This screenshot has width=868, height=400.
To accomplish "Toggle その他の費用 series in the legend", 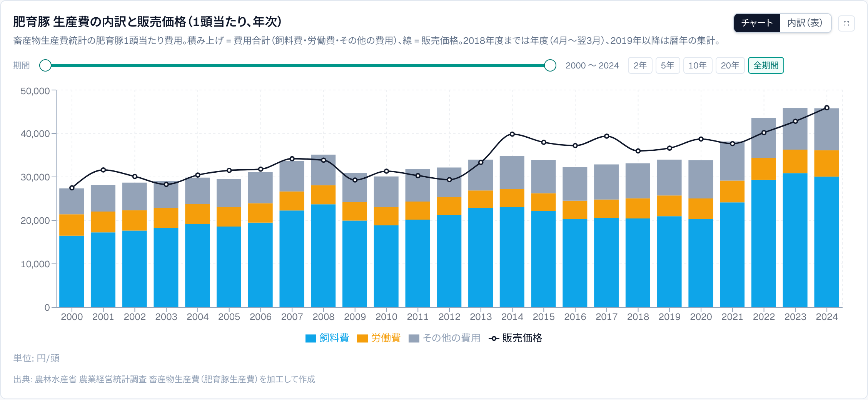I will pyautogui.click(x=444, y=338).
